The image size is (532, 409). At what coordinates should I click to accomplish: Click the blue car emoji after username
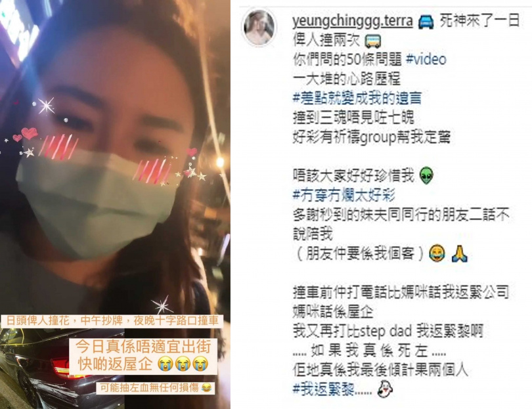point(426,22)
